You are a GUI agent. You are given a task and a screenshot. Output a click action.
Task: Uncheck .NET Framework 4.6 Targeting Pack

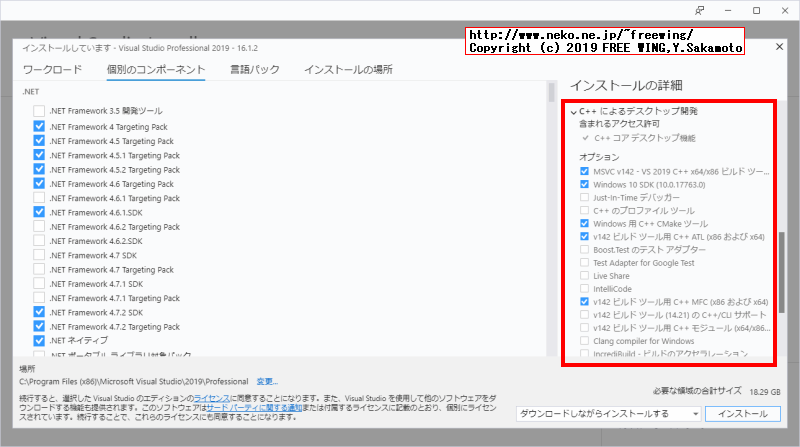pyautogui.click(x=39, y=183)
